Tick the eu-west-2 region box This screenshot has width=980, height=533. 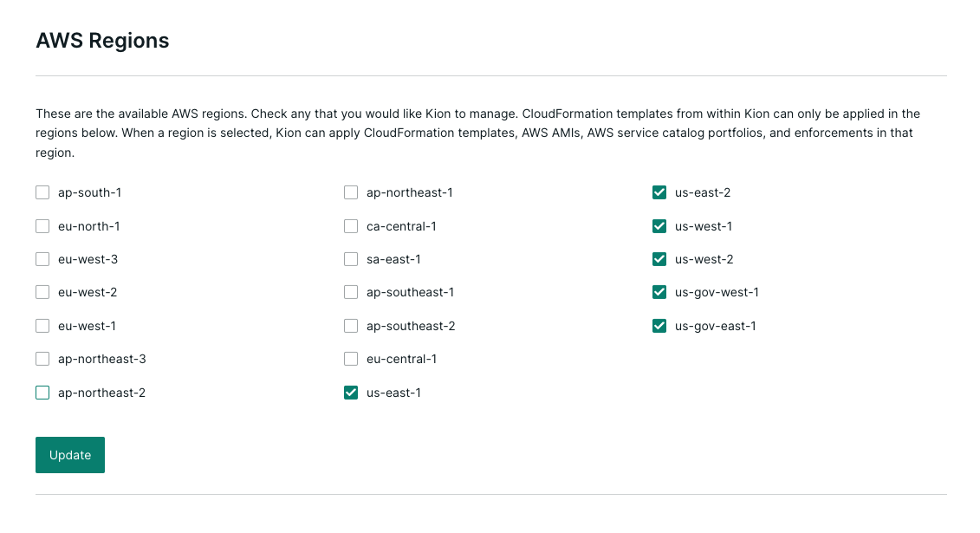[x=42, y=292]
